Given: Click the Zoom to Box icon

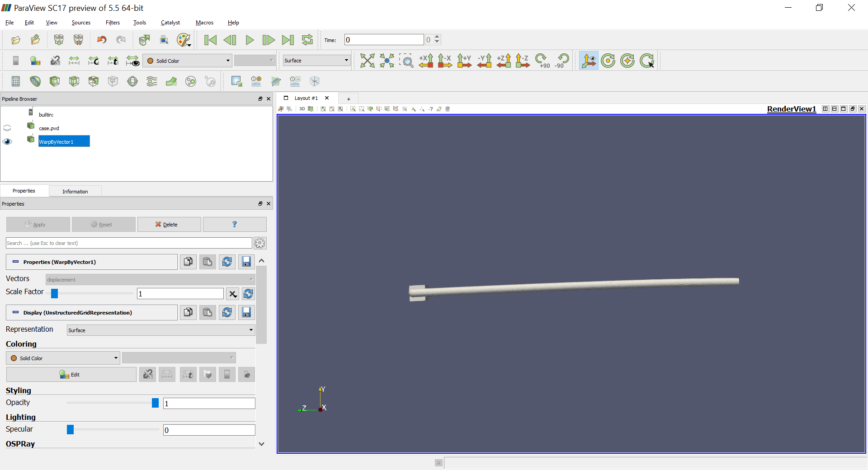Looking at the screenshot, I should point(406,61).
